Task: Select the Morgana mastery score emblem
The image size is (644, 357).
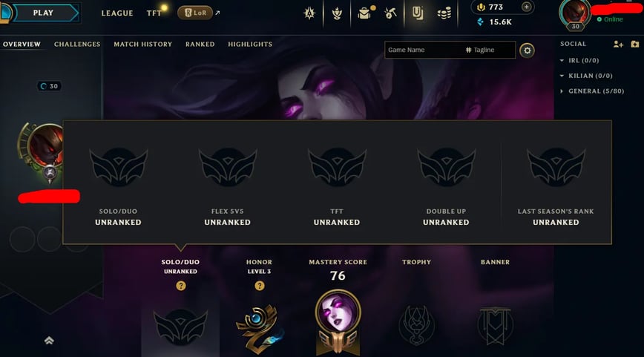Action: (338, 321)
